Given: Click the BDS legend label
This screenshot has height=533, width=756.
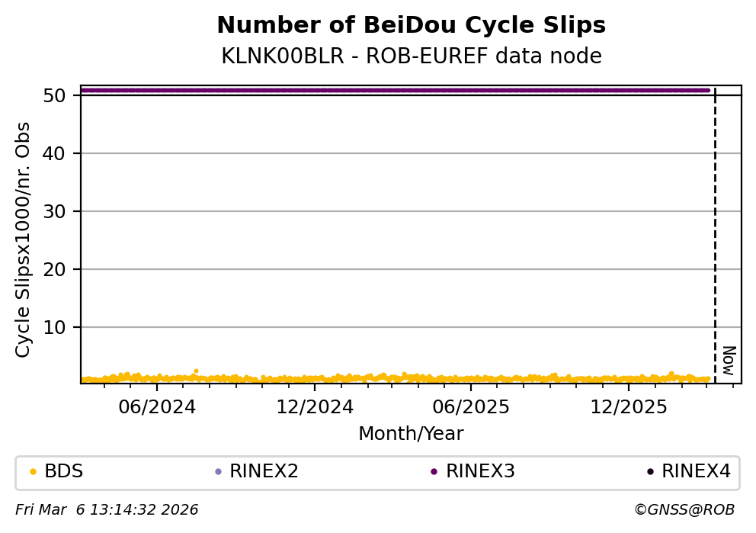Looking at the screenshot, I should pyautogui.click(x=64, y=472).
